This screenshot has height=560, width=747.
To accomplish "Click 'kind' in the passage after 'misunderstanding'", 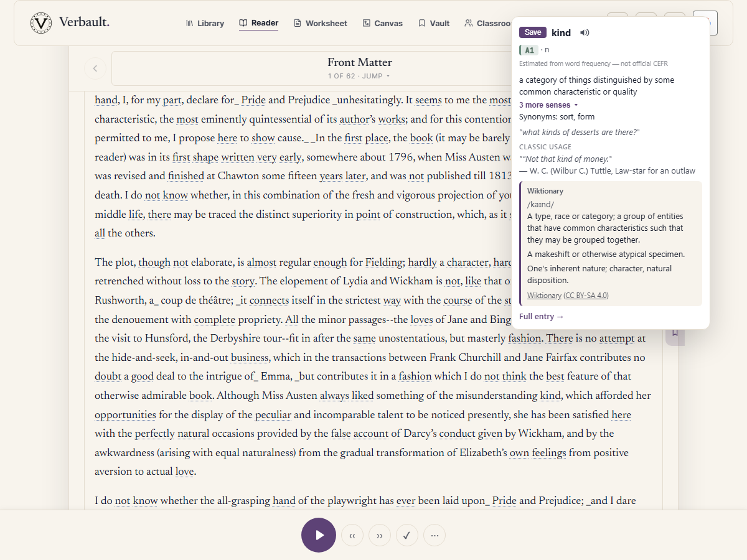I will [550, 396].
